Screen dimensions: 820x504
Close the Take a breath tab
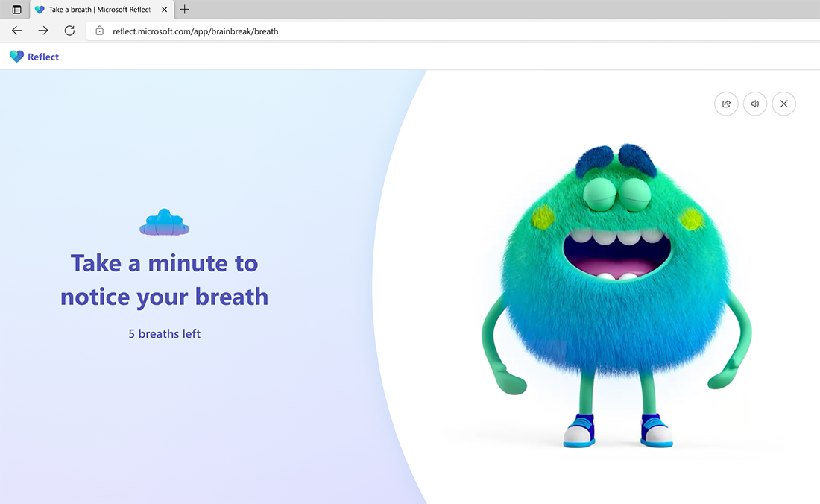[x=163, y=10]
